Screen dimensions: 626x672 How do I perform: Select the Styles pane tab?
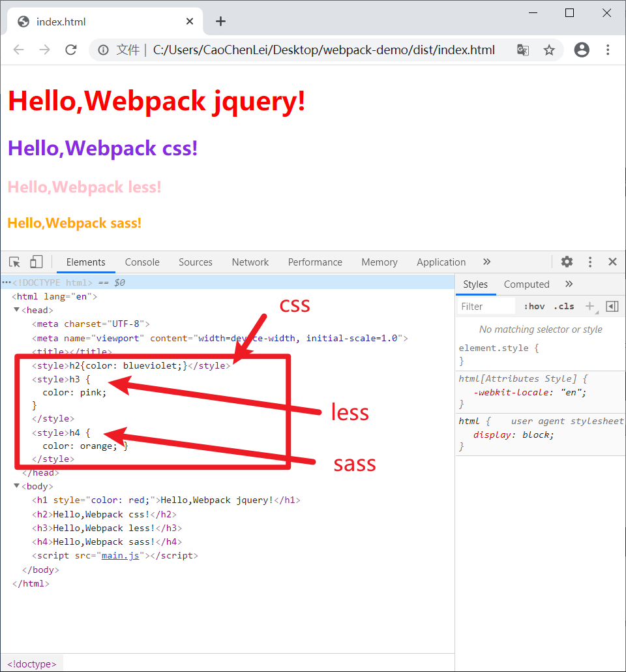pyautogui.click(x=475, y=284)
